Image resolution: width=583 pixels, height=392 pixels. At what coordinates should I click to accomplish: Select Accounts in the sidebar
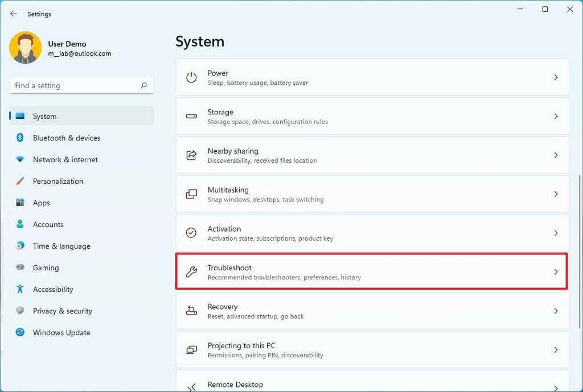pyautogui.click(x=48, y=224)
